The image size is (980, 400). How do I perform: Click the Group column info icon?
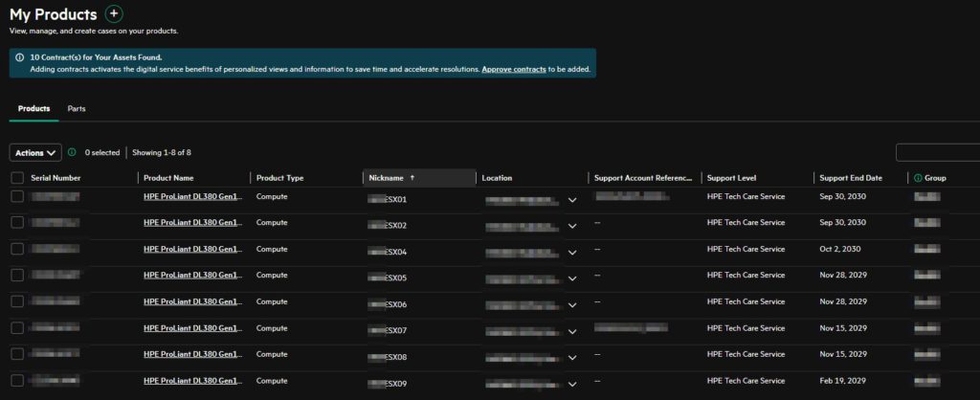tap(918, 178)
